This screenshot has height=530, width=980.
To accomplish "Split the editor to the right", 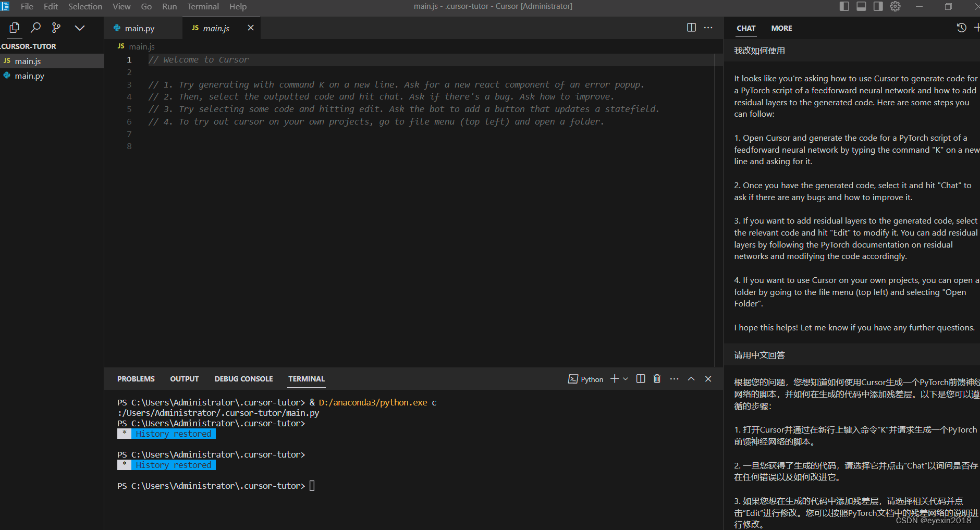I will [x=691, y=28].
